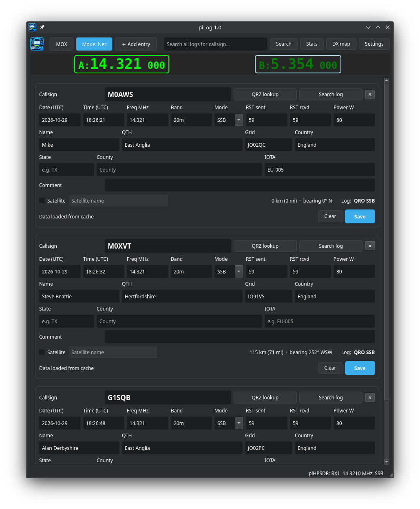Click scrollbar down arrow

tap(387, 462)
